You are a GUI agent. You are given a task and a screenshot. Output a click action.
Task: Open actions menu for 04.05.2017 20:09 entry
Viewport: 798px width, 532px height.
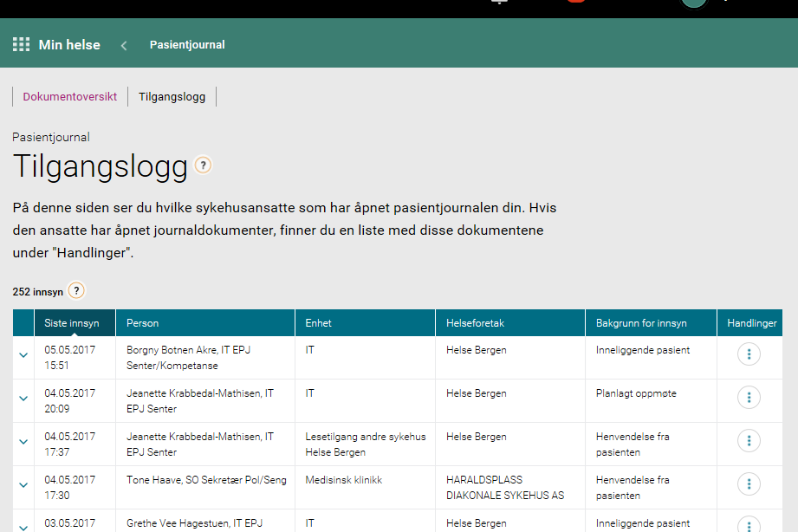tap(749, 398)
